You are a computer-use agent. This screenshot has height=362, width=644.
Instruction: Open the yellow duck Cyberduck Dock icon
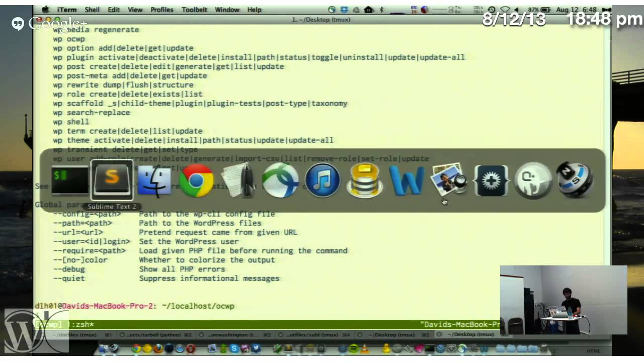point(386,348)
